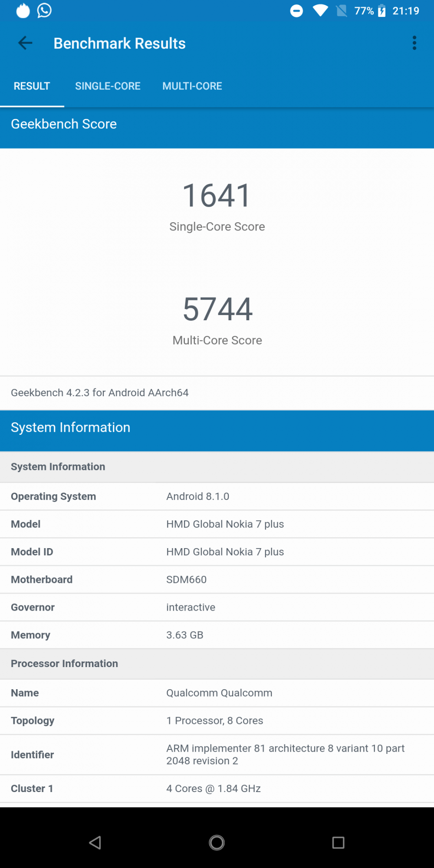Tap the Memory 3.63 GB row
Image resolution: width=434 pixels, height=868 pixels.
coord(217,635)
